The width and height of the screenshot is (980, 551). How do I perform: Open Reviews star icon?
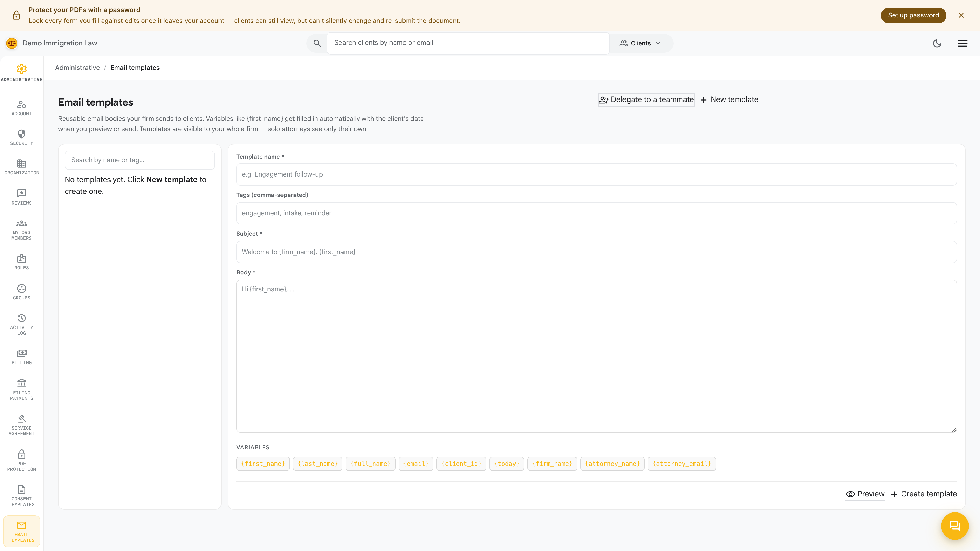pos(21,197)
